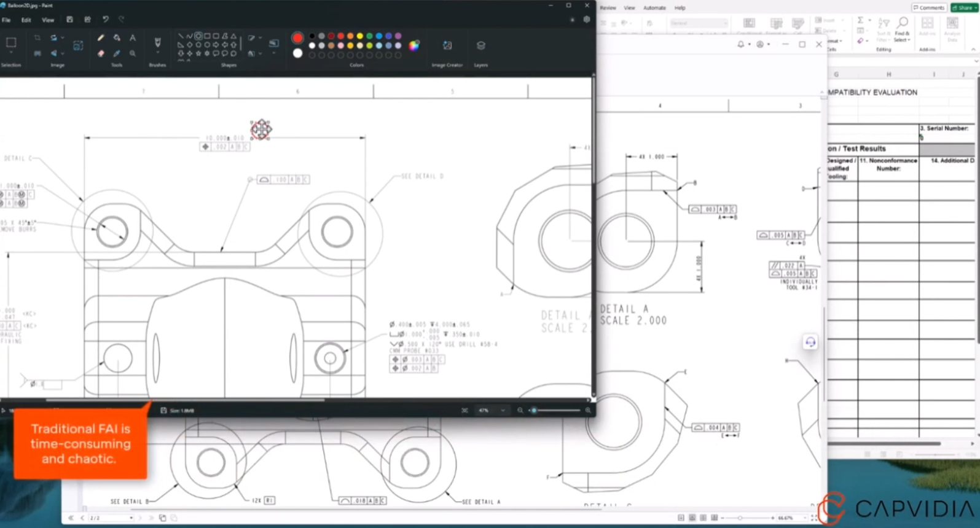This screenshot has height=528, width=980.
Task: Select the Serial Number cell in Excel
Action: pyautogui.click(x=947, y=133)
